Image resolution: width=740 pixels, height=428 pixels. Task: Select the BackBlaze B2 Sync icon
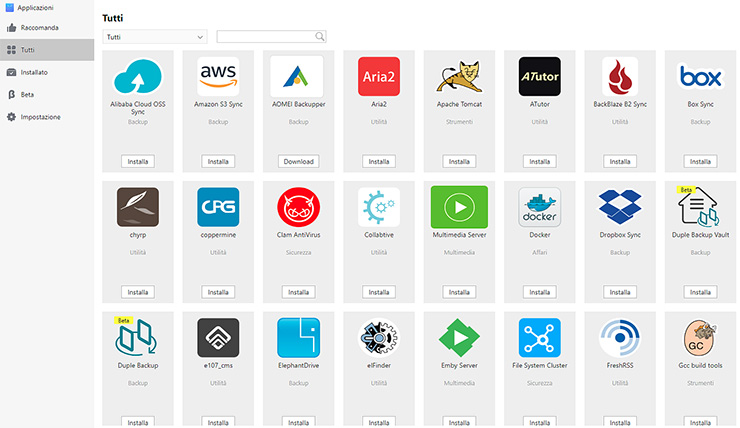coord(619,76)
